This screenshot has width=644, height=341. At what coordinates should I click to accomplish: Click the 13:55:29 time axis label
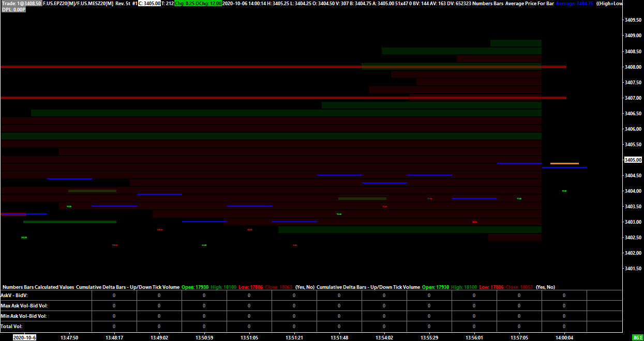coord(429,337)
